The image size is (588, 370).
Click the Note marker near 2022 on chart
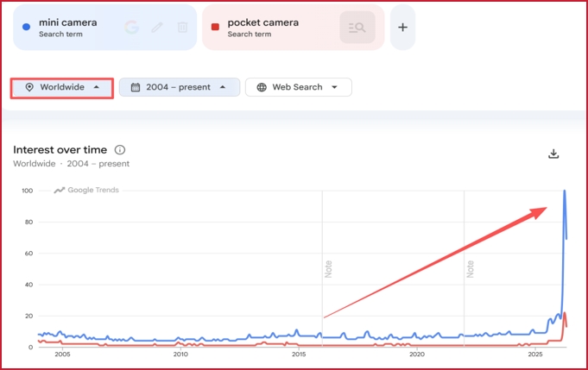point(470,269)
